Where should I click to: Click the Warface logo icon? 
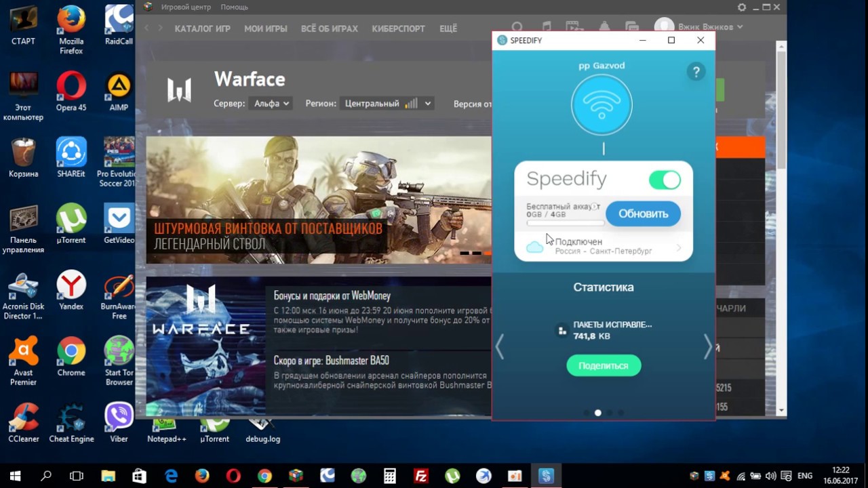(x=180, y=89)
